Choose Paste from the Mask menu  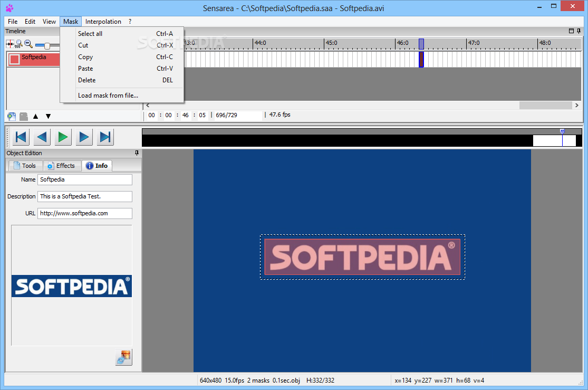click(x=122, y=69)
